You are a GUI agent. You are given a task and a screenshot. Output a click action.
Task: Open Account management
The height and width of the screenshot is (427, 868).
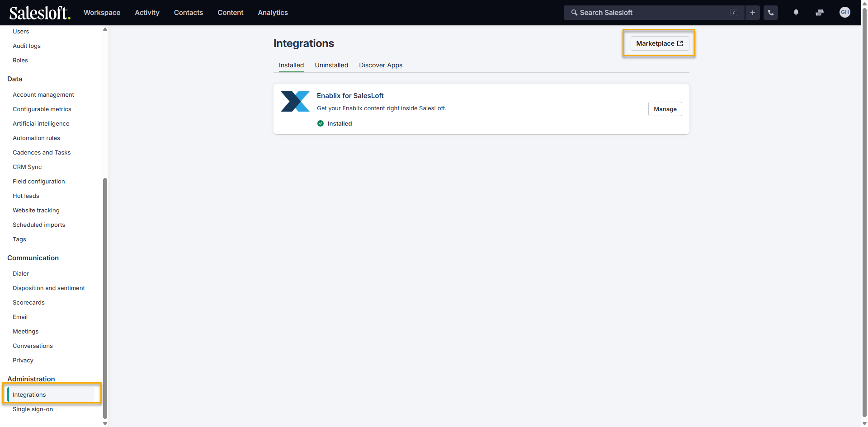coord(43,94)
